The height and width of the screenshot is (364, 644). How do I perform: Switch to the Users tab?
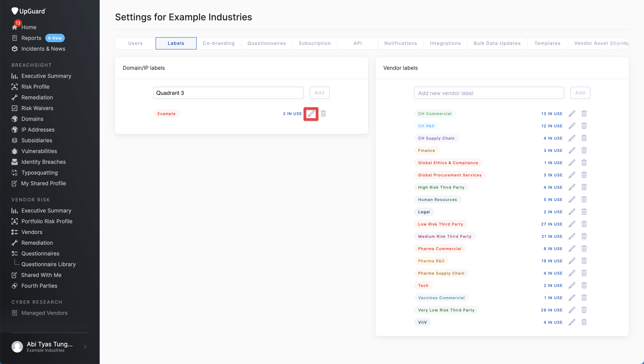pyautogui.click(x=135, y=43)
